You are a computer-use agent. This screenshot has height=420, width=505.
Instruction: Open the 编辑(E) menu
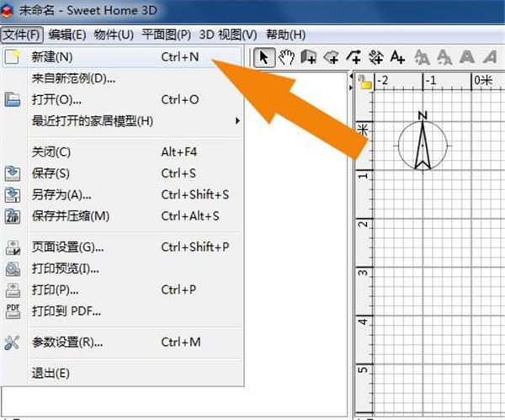(67, 35)
